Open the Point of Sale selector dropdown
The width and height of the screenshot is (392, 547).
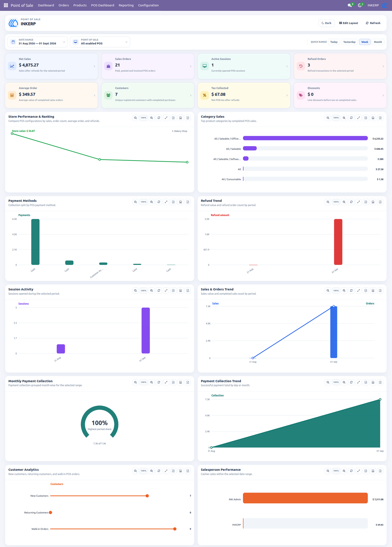tap(100, 42)
